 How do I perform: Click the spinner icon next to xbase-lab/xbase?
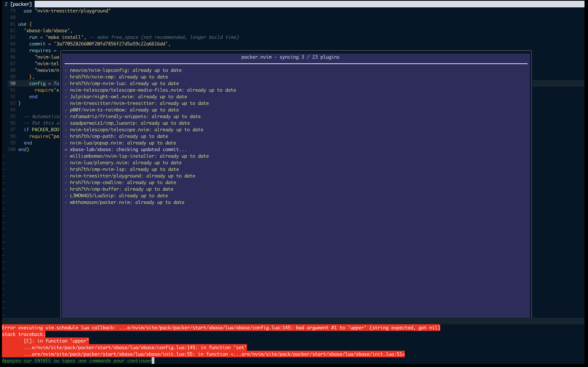click(x=66, y=150)
